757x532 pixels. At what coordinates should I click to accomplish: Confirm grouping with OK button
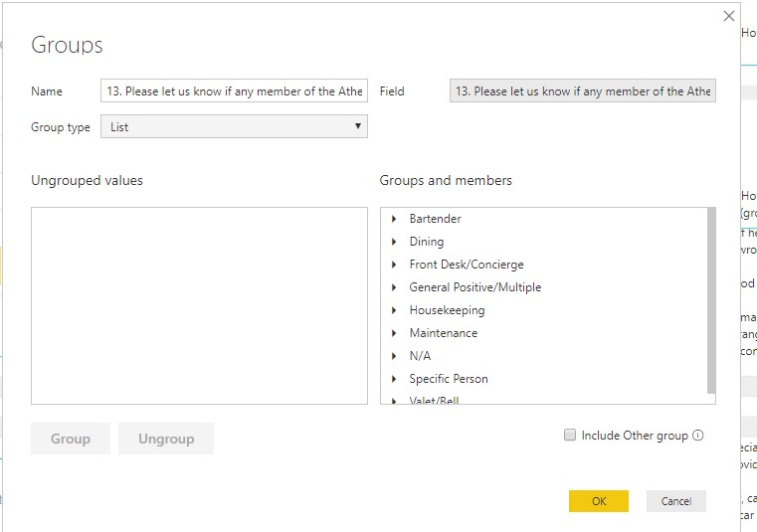pos(599,501)
